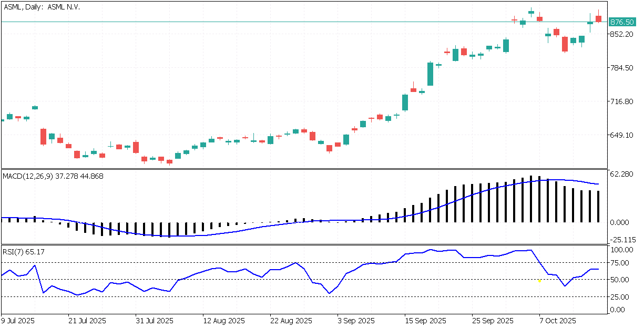Select the rightmost red candlestick on chart
The width and height of the screenshot is (644, 328).
click(x=598, y=19)
